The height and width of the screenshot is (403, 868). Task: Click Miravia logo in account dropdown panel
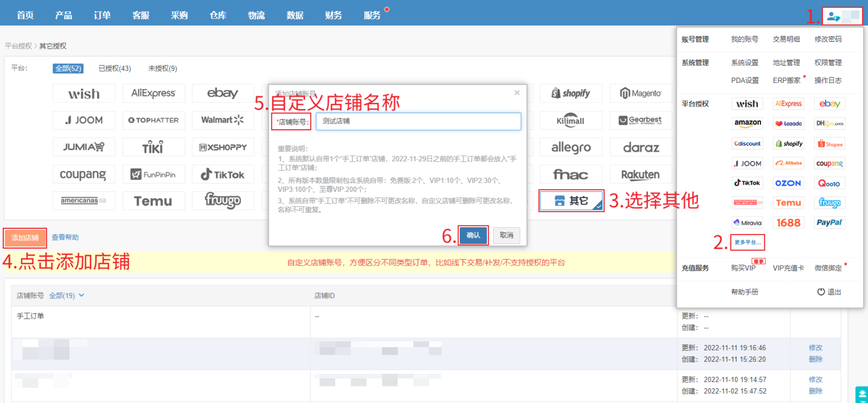pyautogui.click(x=748, y=223)
